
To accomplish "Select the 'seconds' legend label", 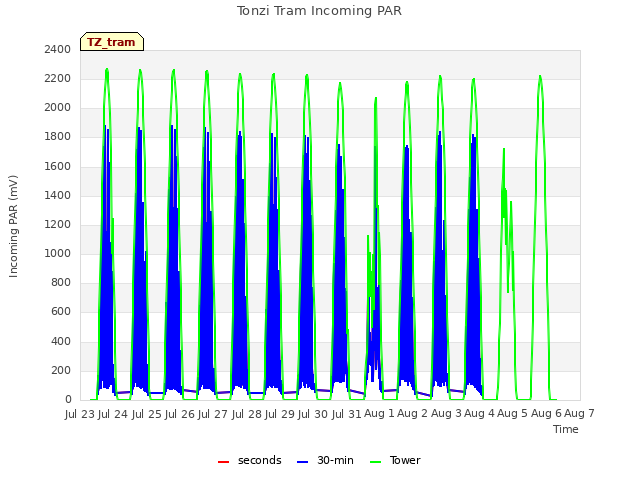I will pos(260,460).
